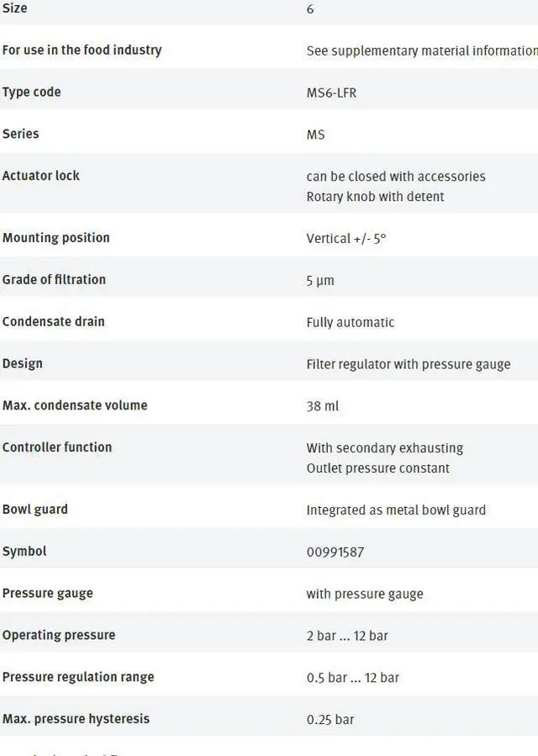Select the 'MS' series value
This screenshot has width=538, height=756.
(x=316, y=135)
